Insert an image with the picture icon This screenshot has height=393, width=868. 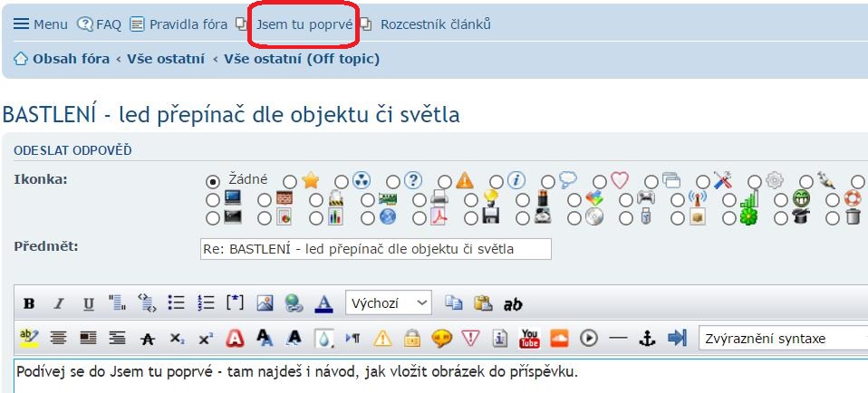click(x=265, y=303)
